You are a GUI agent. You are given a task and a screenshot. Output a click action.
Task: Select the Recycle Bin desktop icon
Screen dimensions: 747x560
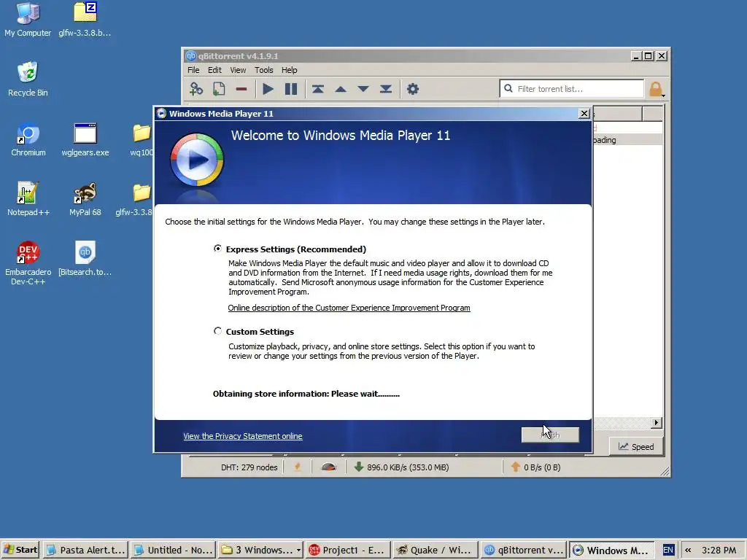28,79
